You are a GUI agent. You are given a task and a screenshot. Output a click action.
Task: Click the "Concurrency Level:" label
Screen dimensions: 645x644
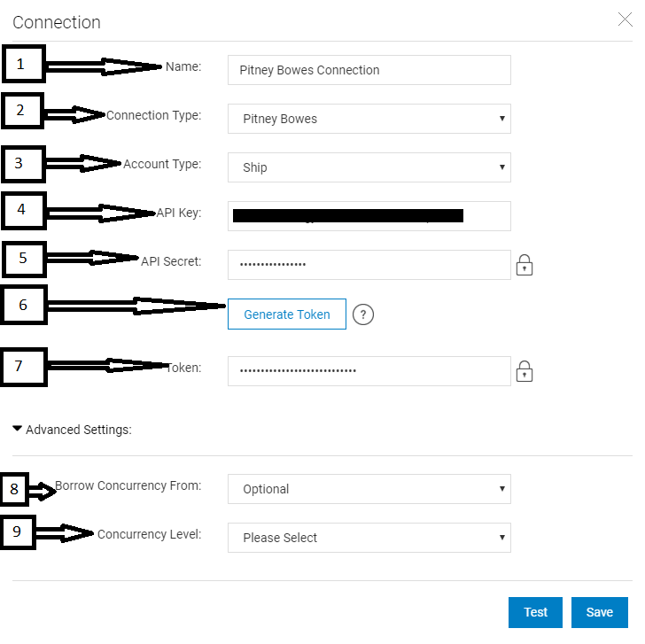(150, 534)
